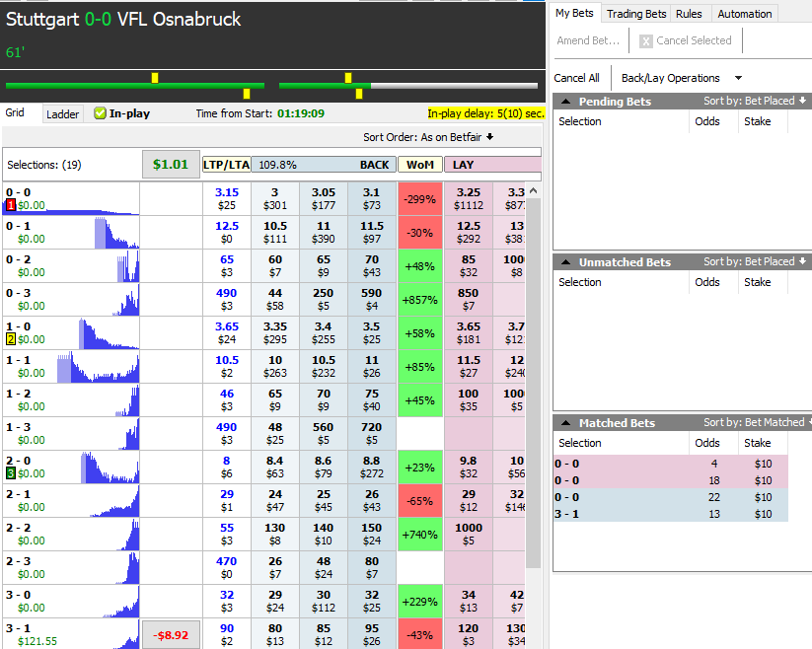
Task: Select matched bet 0 - 0 at odds 18
Action: (671, 480)
